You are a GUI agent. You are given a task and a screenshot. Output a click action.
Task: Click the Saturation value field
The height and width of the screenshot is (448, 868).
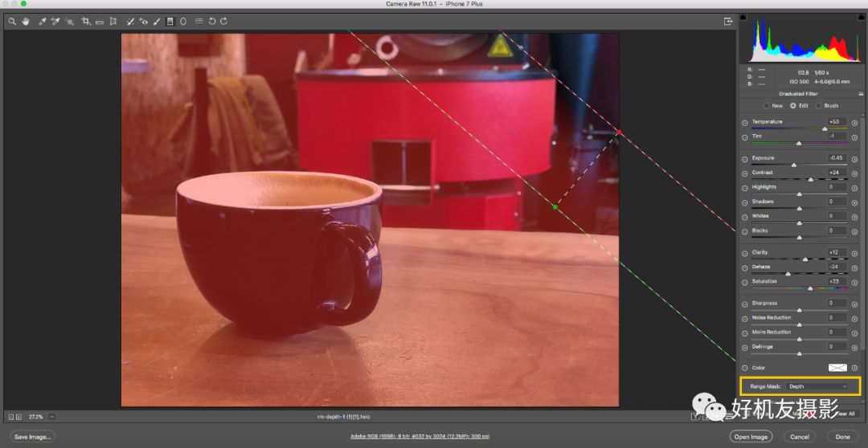click(837, 281)
